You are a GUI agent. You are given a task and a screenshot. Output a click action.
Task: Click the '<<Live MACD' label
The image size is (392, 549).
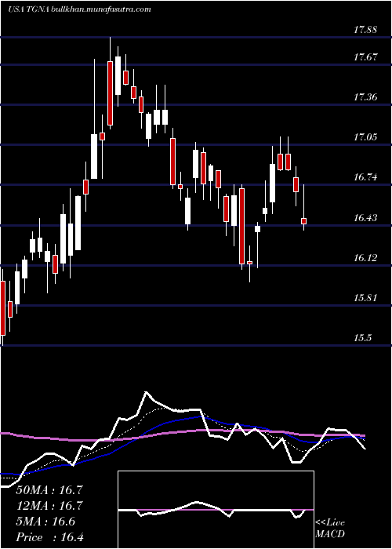(x=330, y=529)
